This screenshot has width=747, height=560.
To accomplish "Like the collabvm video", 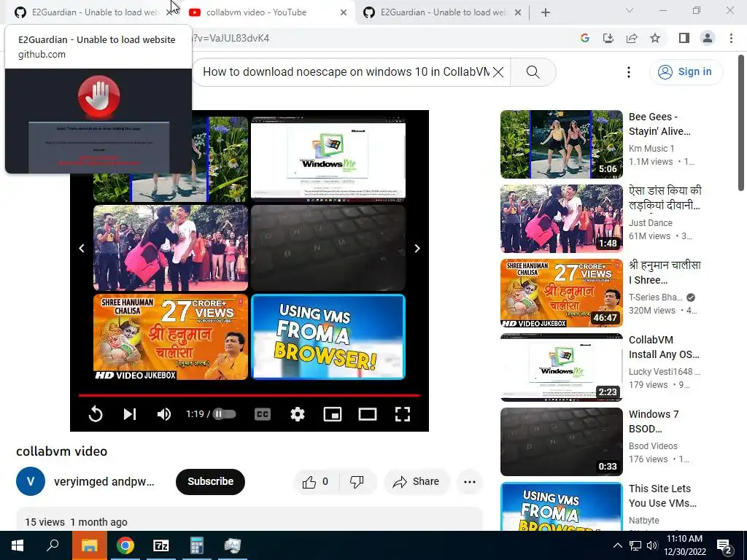I will click(x=316, y=482).
